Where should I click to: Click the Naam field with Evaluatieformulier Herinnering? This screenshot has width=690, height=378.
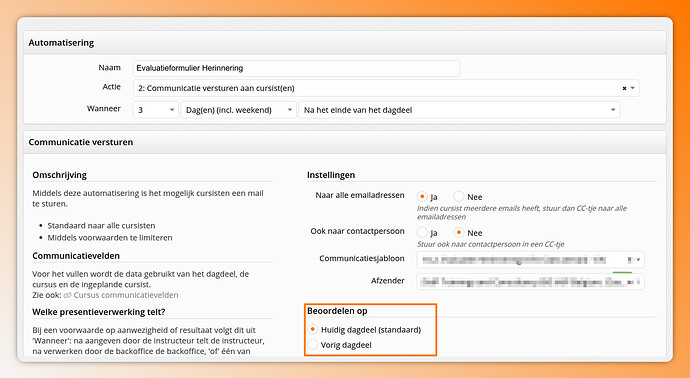coord(296,68)
